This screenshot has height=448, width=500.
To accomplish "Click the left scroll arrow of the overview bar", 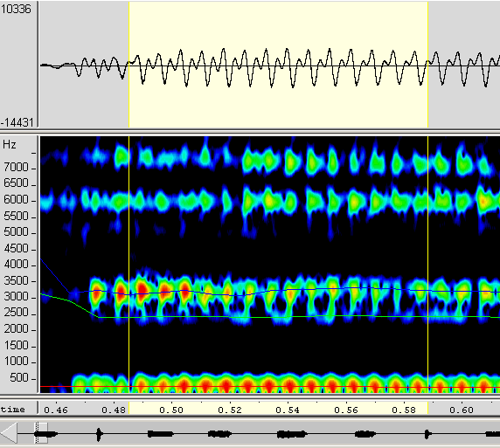I will tap(9, 433).
